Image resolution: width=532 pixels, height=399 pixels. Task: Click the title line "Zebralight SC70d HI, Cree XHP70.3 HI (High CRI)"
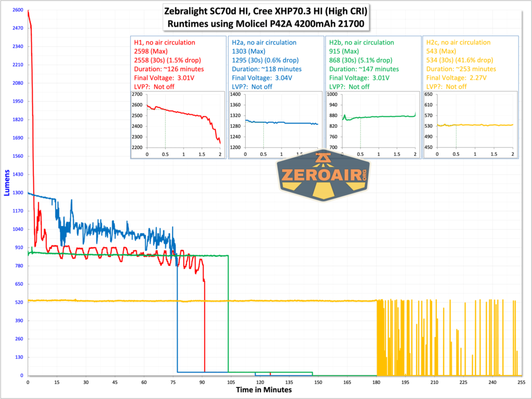point(265,11)
